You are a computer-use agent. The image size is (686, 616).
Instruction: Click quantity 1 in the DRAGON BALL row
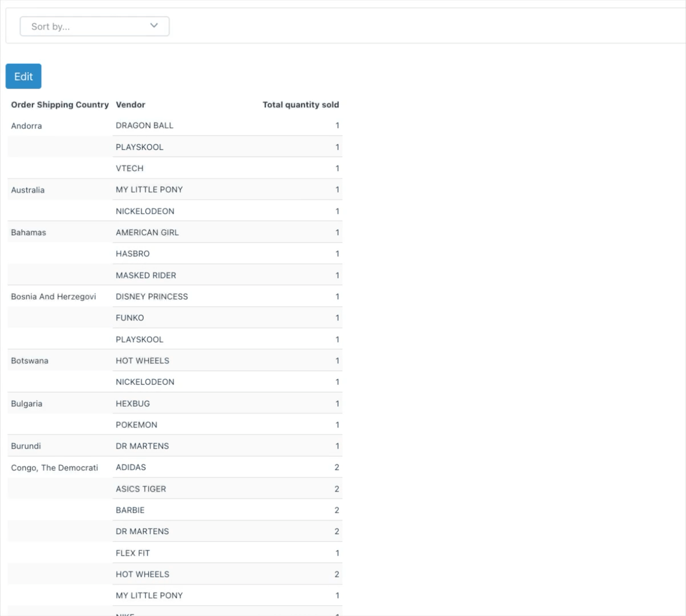(x=337, y=125)
